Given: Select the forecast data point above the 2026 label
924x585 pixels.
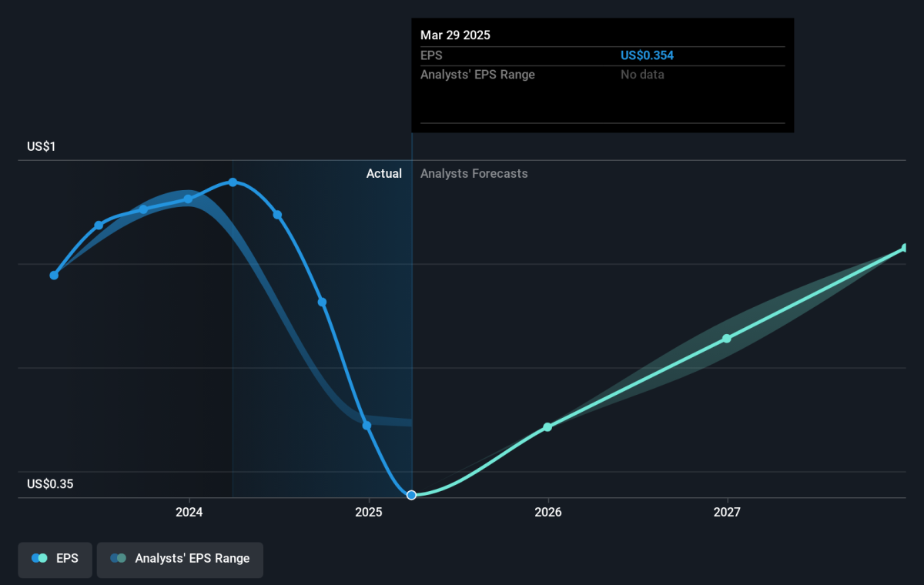Looking at the screenshot, I should [x=547, y=426].
